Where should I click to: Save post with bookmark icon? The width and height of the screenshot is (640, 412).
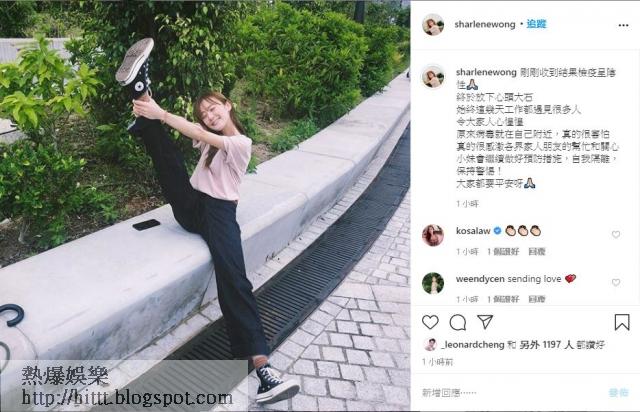point(622,322)
